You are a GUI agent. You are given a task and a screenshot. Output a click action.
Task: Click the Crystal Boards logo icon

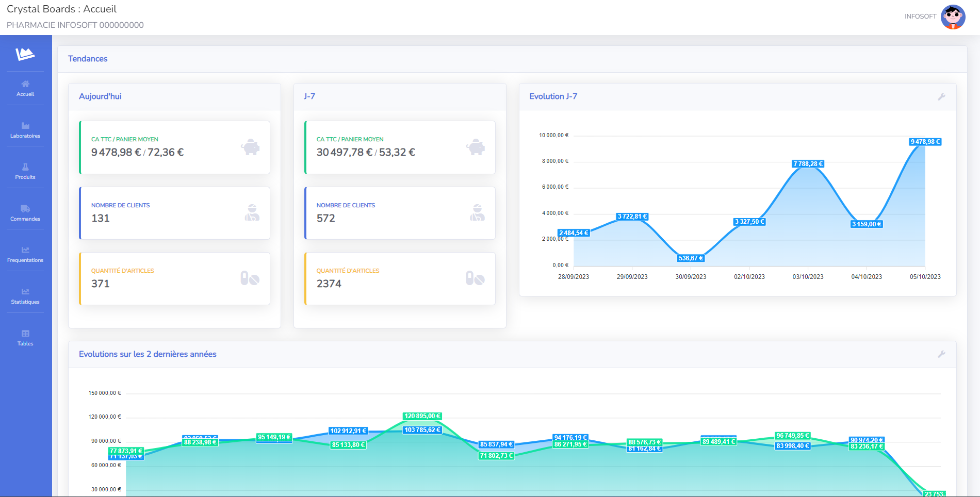(x=25, y=54)
